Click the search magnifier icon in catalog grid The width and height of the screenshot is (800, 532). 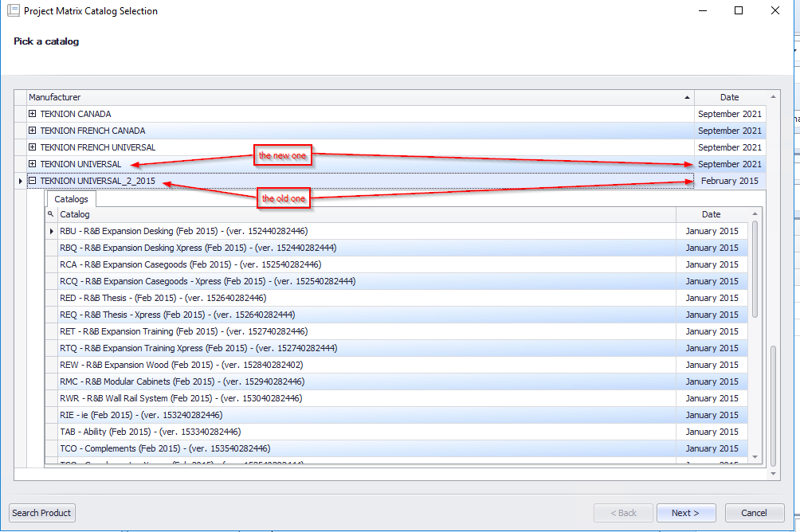coord(51,214)
